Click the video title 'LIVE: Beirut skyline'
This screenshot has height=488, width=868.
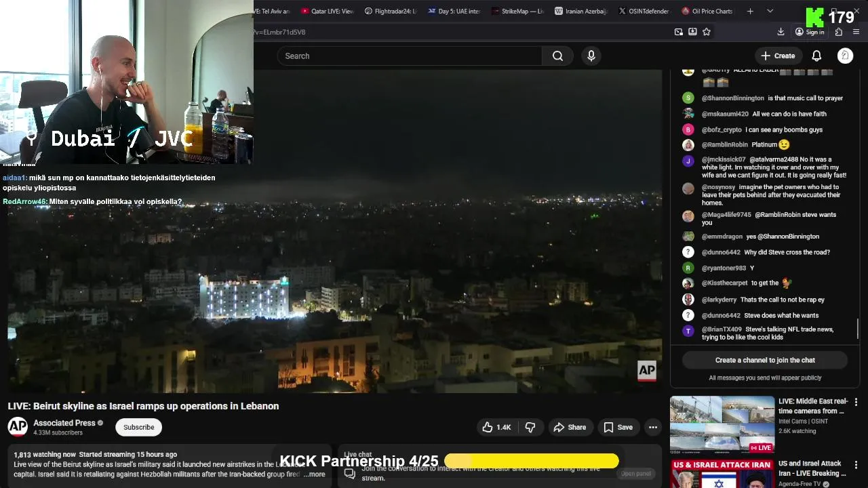tap(143, 406)
